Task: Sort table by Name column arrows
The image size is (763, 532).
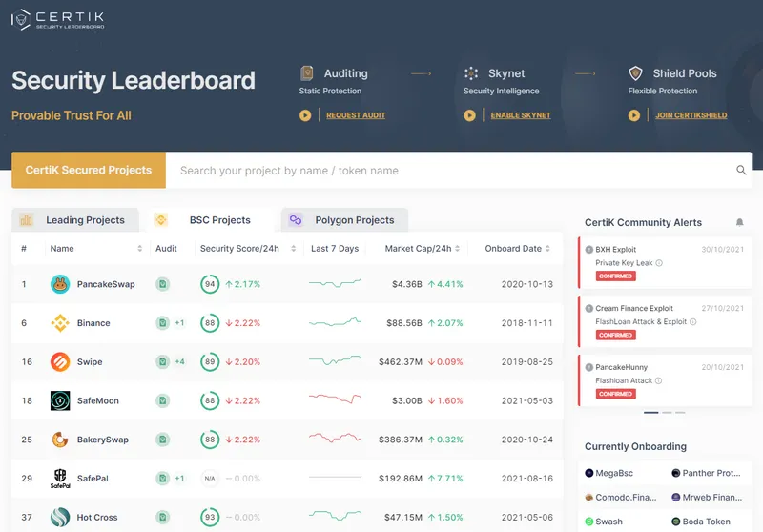Action: 139,249
